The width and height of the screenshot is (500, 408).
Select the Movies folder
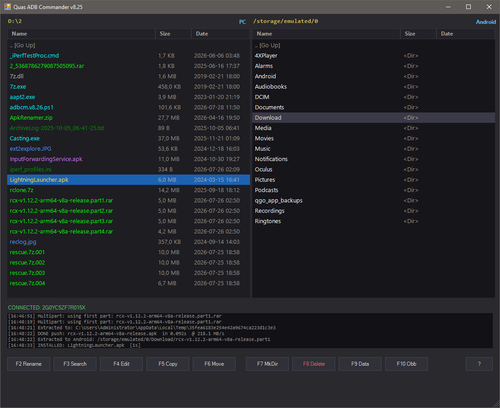coord(373,138)
